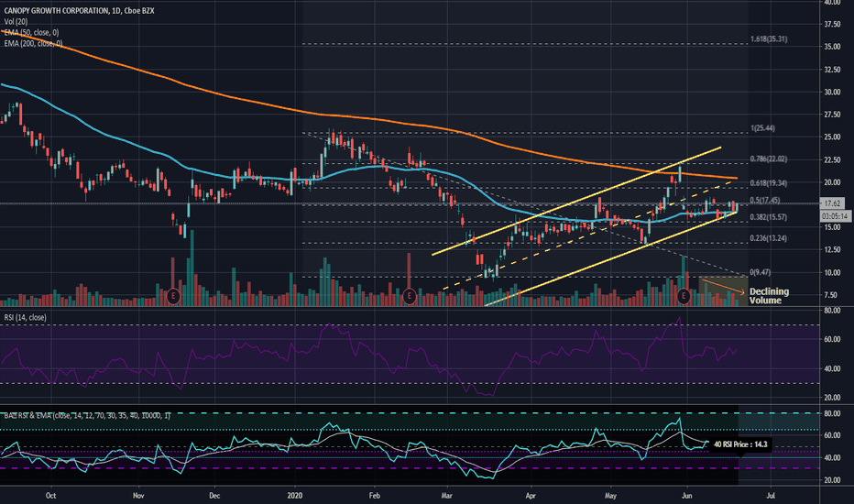Click the Jun label on time axis
The image size is (854, 504).
click(687, 496)
